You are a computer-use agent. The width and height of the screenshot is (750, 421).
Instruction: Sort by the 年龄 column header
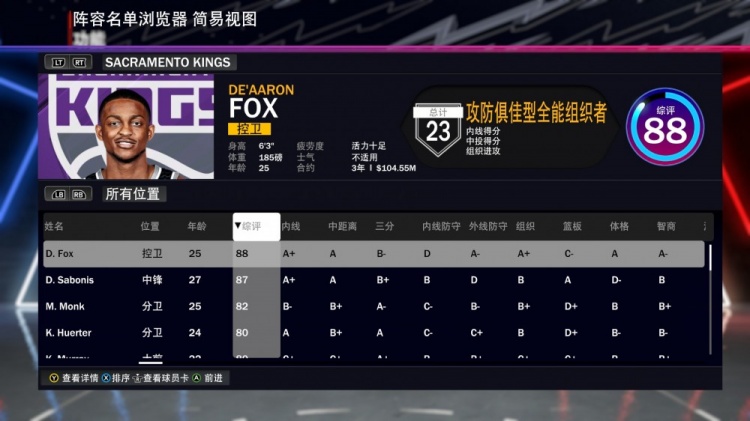[x=197, y=226]
